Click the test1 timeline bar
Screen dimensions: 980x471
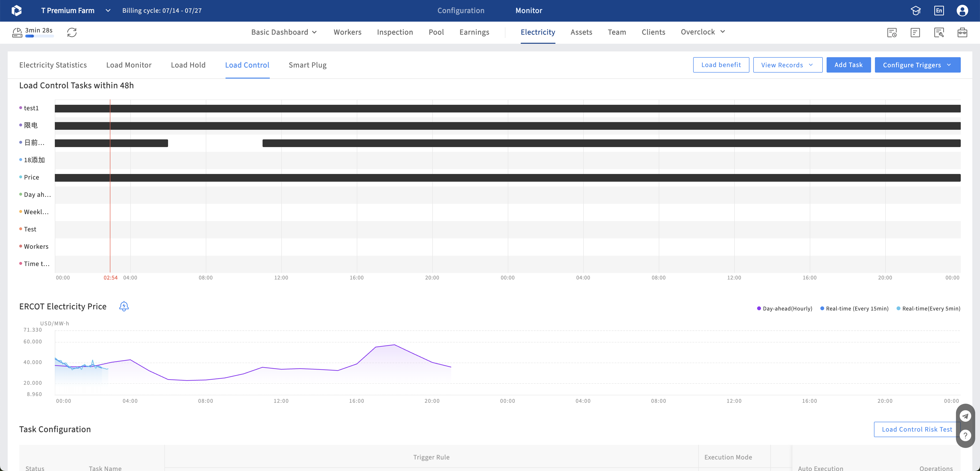point(508,108)
